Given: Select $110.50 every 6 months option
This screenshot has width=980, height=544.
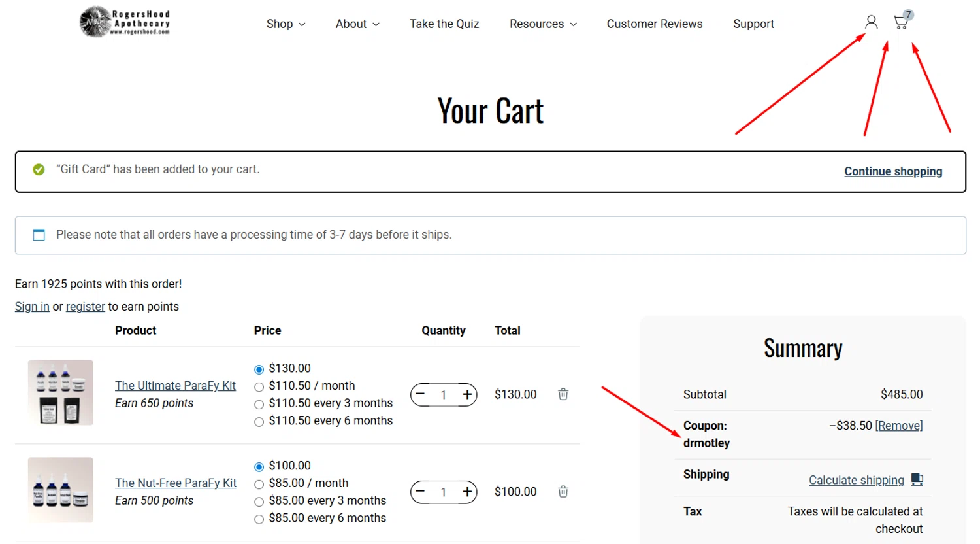Looking at the screenshot, I should 259,422.
